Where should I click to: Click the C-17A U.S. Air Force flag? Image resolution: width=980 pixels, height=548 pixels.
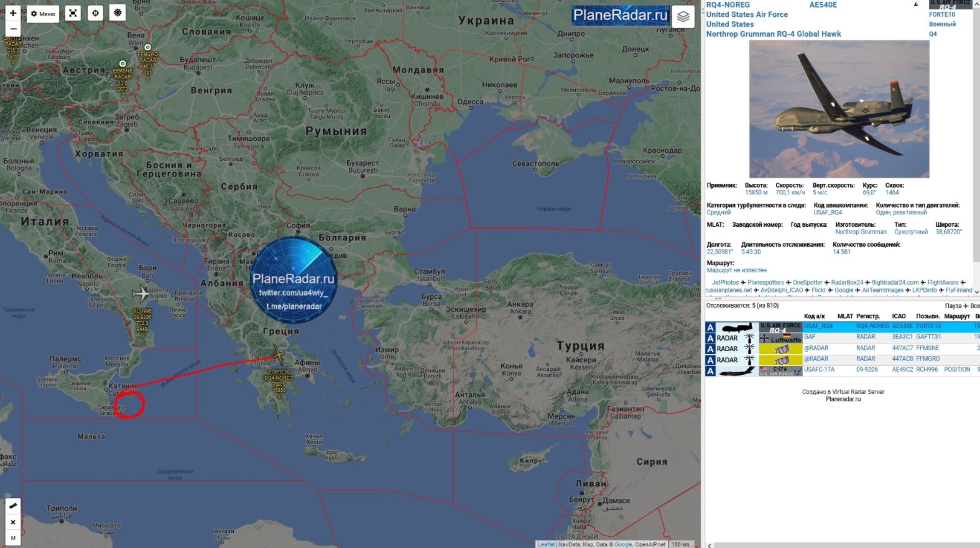click(x=780, y=370)
